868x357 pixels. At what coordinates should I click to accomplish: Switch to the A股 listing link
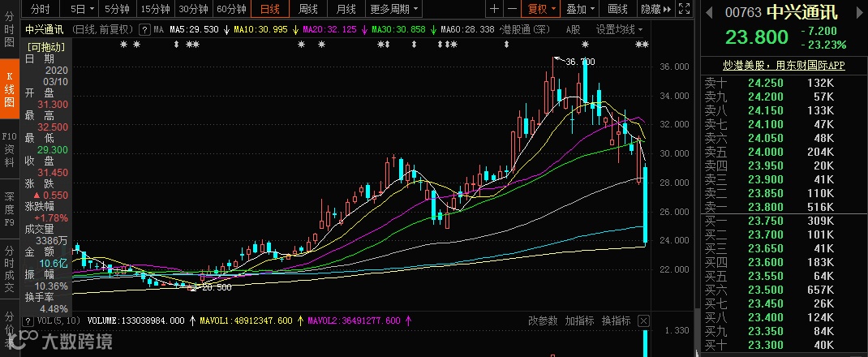coord(573,29)
